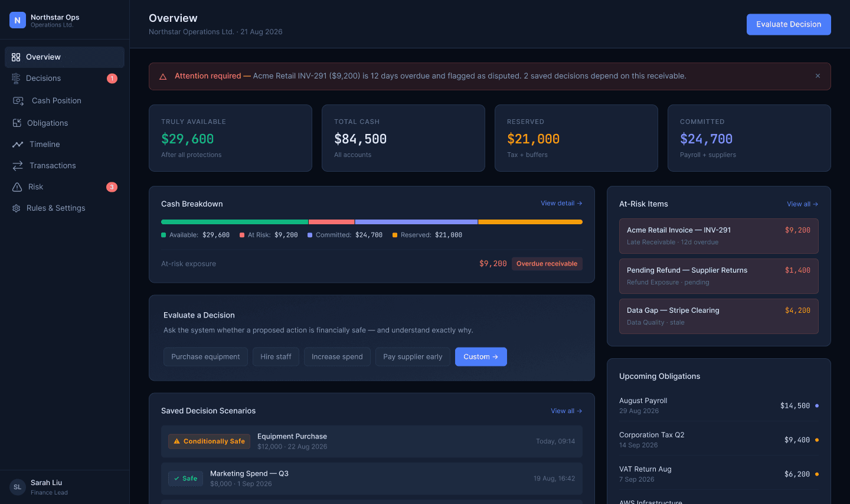
Task: Click the orange Reserved segment of breakdown bar
Action: [x=530, y=222]
